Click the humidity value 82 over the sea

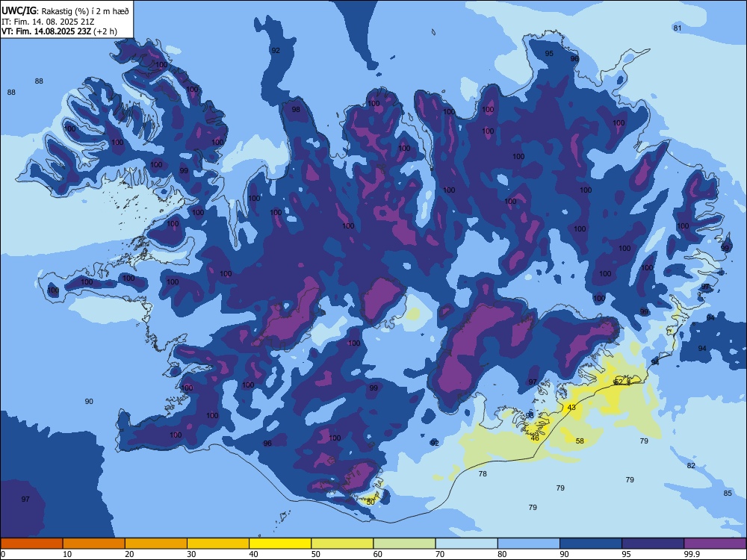[x=691, y=466]
